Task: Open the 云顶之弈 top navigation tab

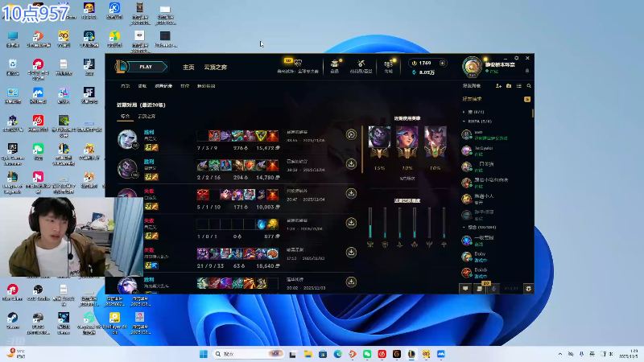Action: point(216,67)
